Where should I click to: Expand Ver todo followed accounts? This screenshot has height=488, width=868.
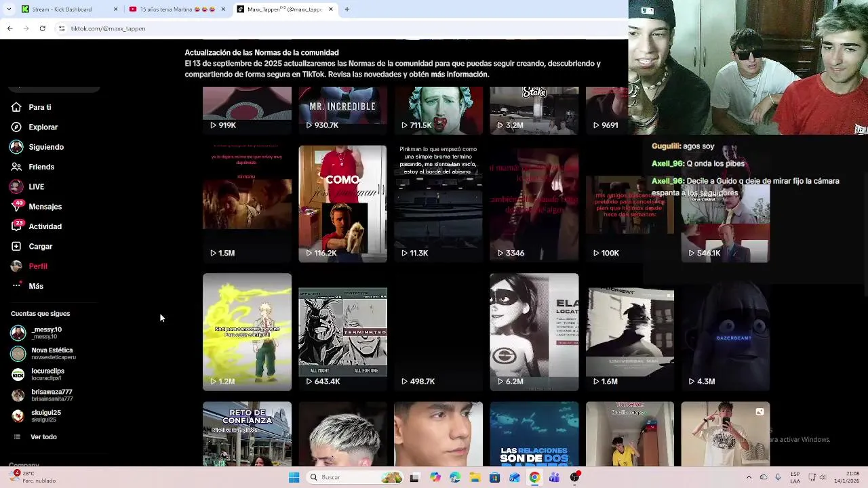(x=35, y=437)
